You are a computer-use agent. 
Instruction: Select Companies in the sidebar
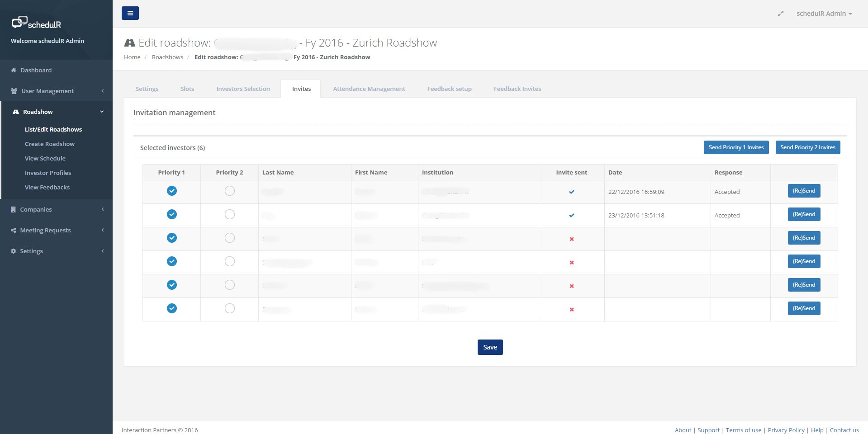[35, 209]
